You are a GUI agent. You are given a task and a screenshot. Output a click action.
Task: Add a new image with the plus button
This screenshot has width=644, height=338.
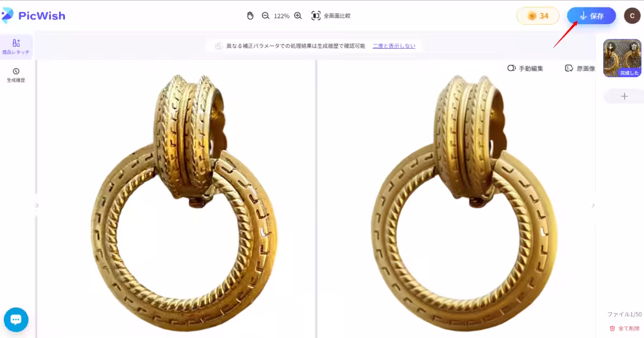coord(624,96)
